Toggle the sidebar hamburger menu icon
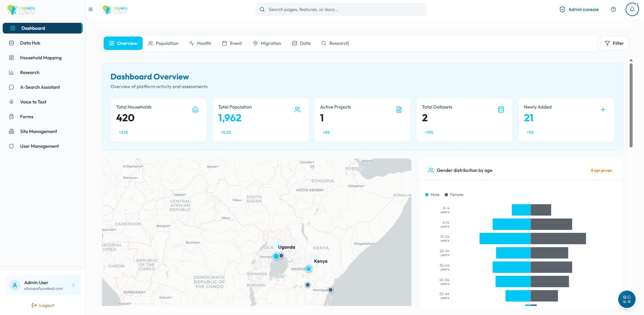644x315 pixels. pyautogui.click(x=91, y=9)
